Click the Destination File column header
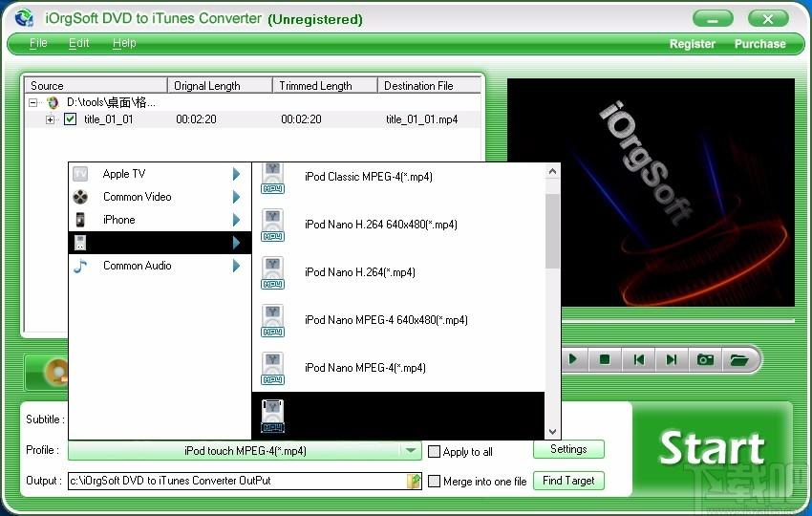This screenshot has width=812, height=516. pos(430,85)
